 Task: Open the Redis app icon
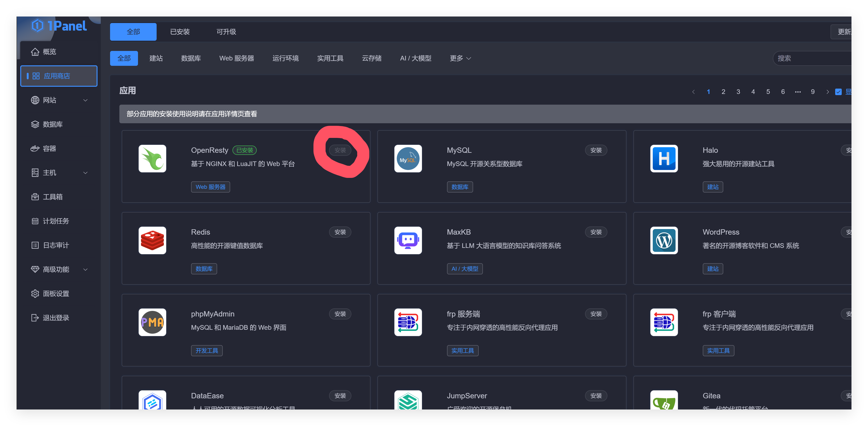pos(152,240)
